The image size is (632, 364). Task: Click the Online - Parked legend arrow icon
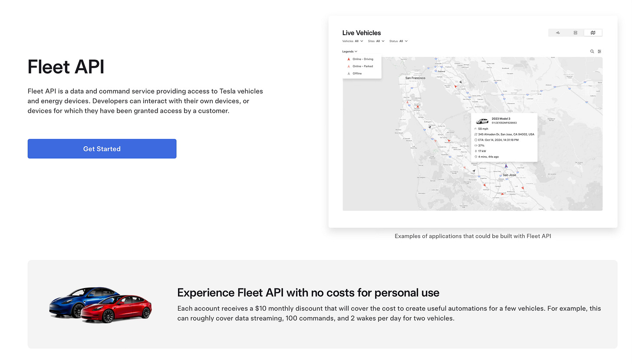[x=348, y=66]
